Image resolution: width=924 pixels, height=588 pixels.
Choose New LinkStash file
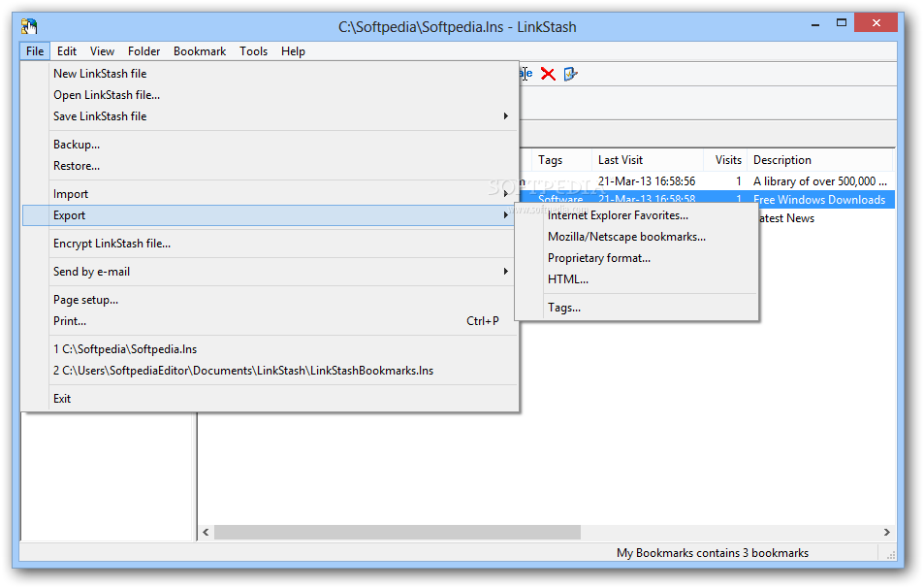pyautogui.click(x=271, y=74)
